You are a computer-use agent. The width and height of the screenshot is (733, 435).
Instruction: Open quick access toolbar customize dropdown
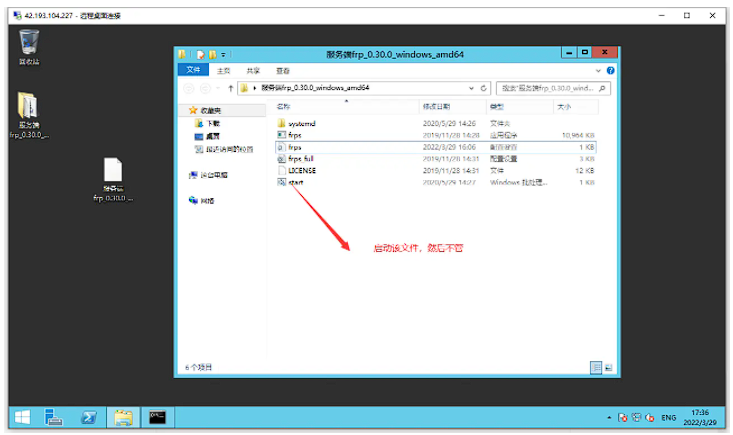click(x=223, y=53)
